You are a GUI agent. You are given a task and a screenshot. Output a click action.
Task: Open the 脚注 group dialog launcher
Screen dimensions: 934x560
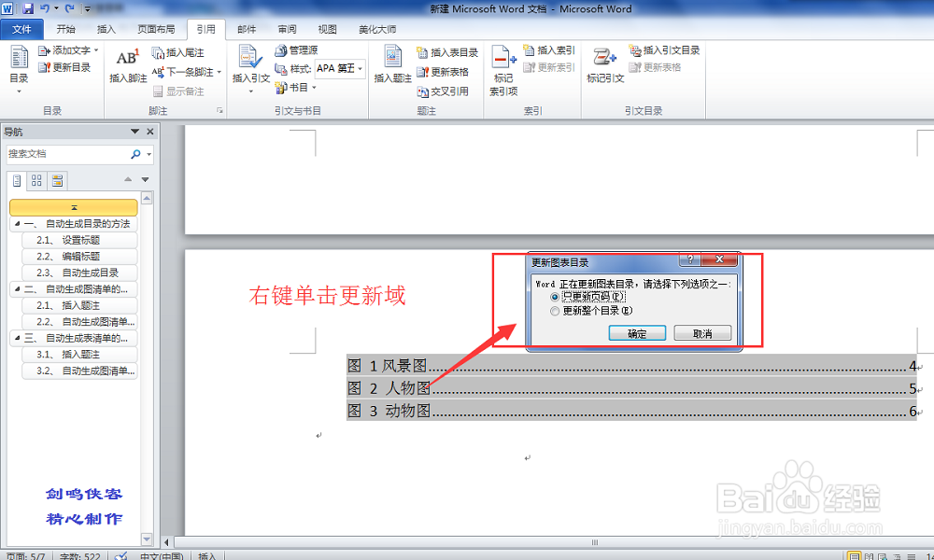219,111
